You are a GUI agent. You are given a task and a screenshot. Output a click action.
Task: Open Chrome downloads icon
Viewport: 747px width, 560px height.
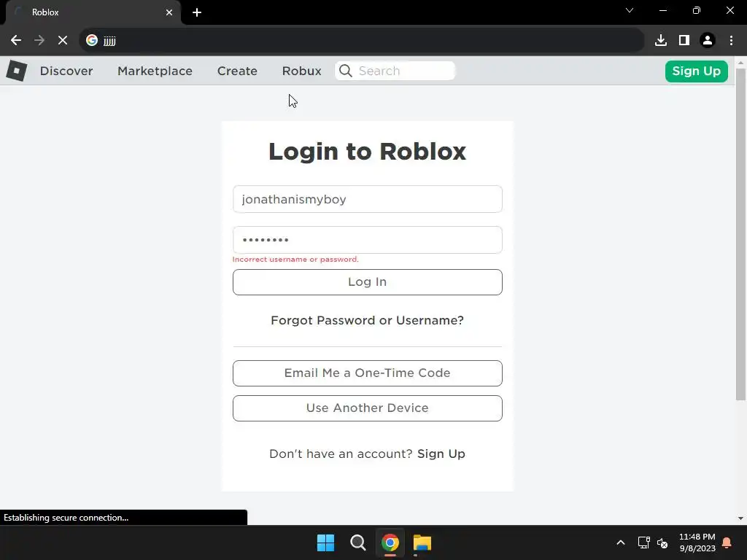661,41
